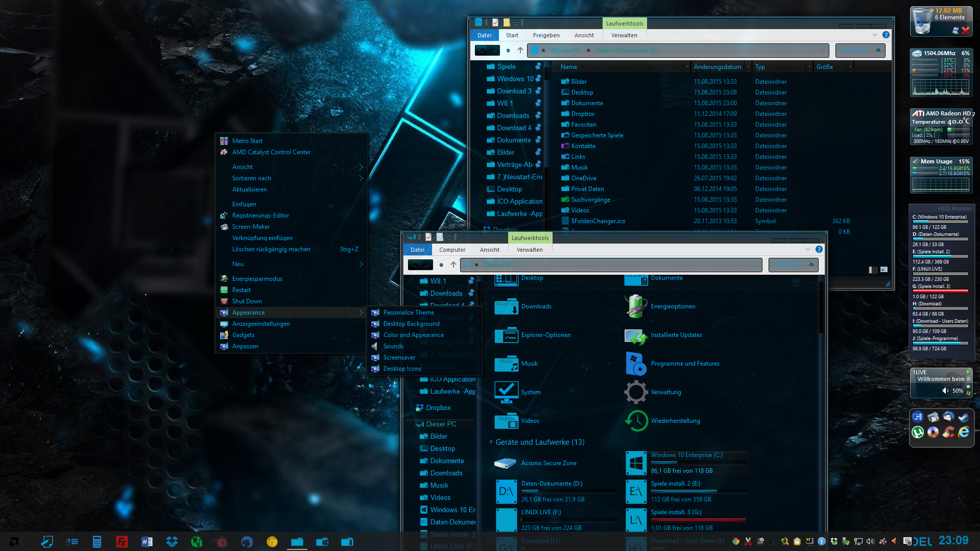The image size is (980, 551).
Task: Choose Shut Down from the context menu
Action: click(x=247, y=301)
